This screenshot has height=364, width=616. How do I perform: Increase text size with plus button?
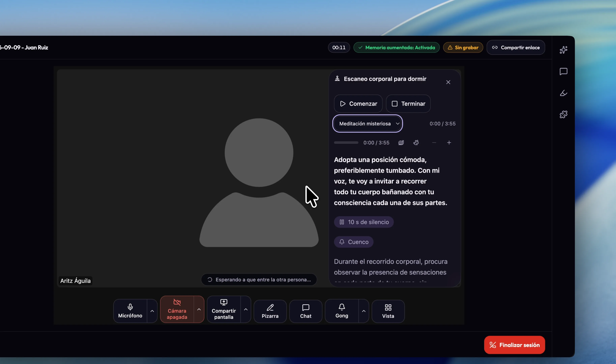[449, 143]
